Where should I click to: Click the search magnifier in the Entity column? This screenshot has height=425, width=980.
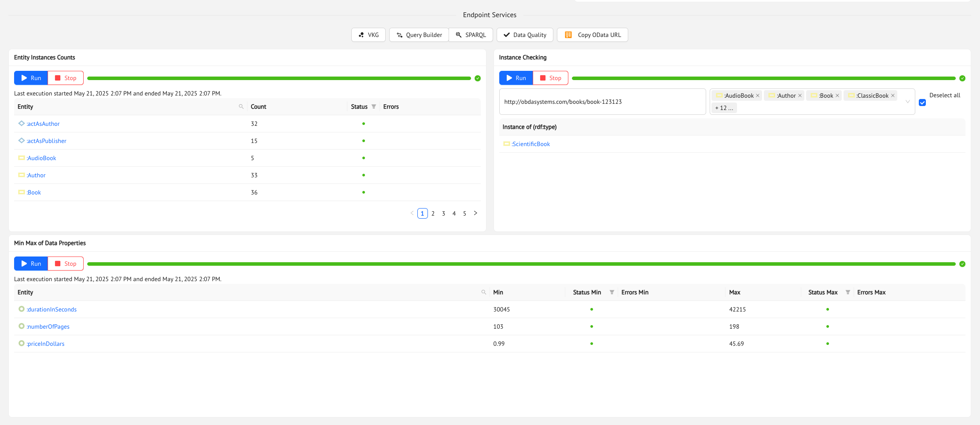241,106
